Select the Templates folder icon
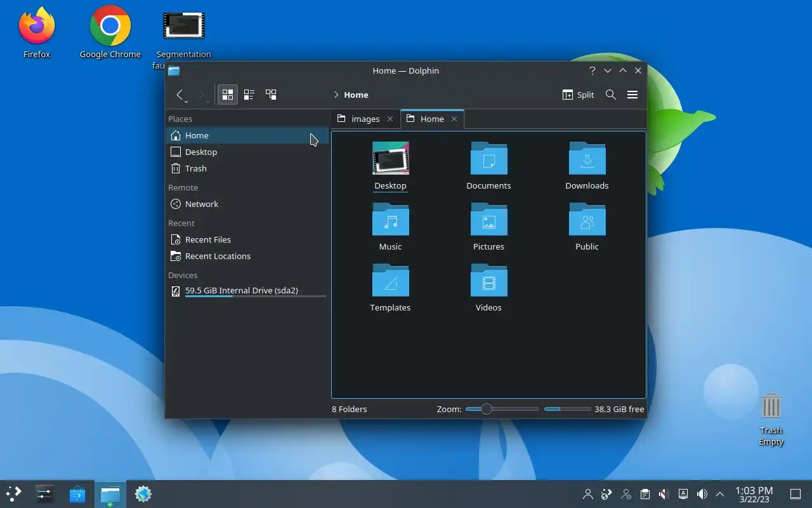812x508 pixels. pyautogui.click(x=391, y=280)
